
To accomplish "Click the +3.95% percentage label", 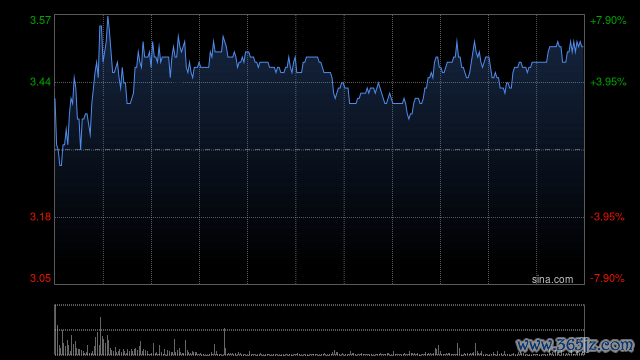I will [608, 82].
